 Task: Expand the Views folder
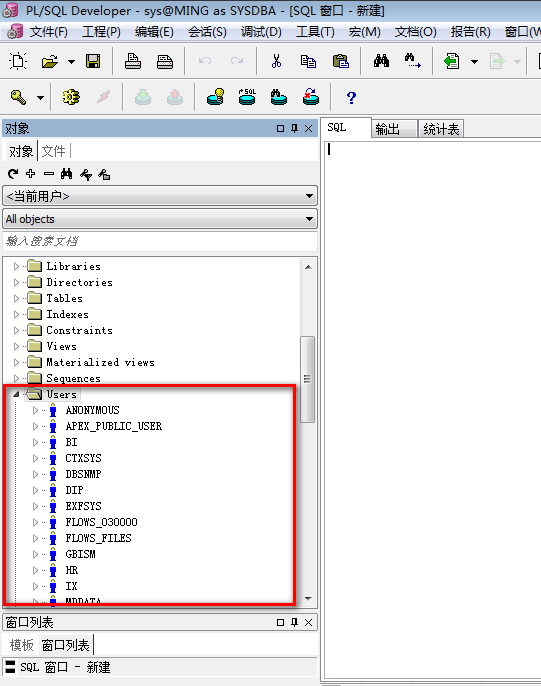[x=16, y=346]
